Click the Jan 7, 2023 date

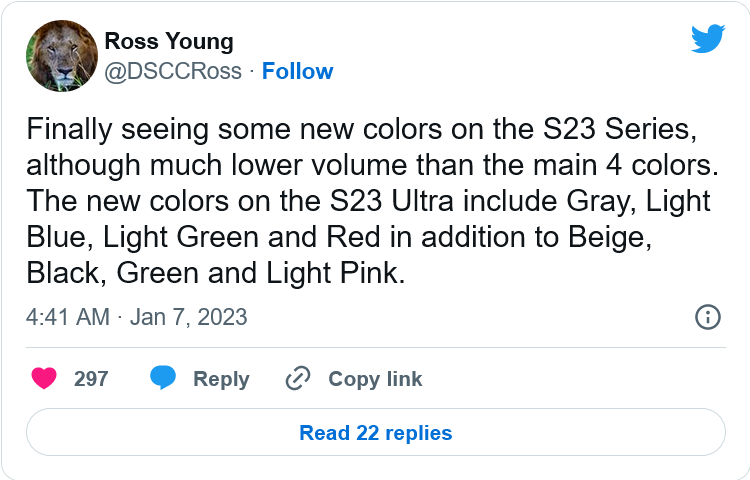click(188, 317)
